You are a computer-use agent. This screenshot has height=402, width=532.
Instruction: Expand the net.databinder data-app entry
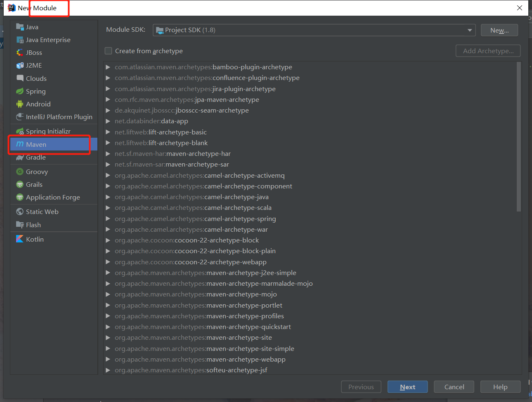click(x=108, y=121)
